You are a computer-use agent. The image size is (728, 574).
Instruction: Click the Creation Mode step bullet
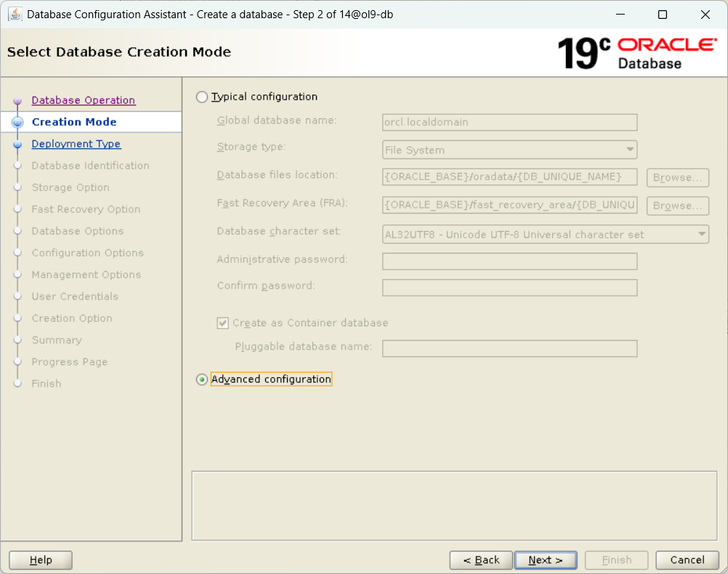pyautogui.click(x=17, y=122)
